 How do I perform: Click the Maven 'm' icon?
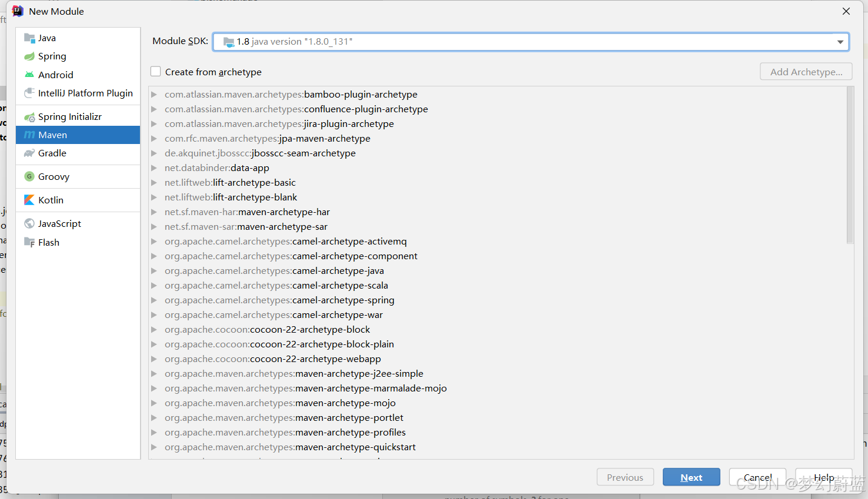(x=29, y=135)
